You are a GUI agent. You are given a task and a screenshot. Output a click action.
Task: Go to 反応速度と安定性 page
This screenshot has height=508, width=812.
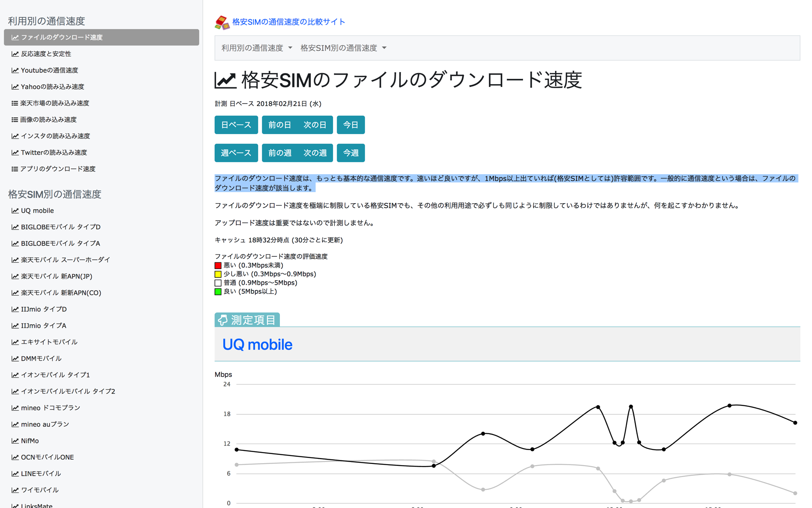[46, 54]
